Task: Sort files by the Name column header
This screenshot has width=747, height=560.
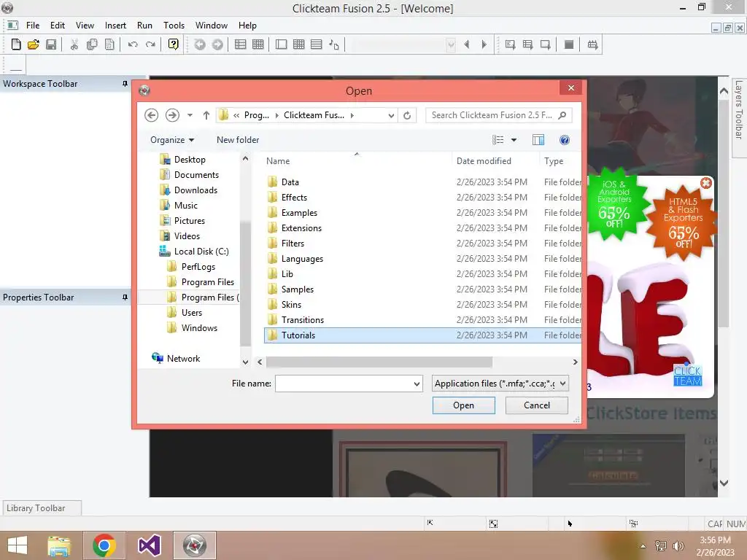Action: click(357, 161)
